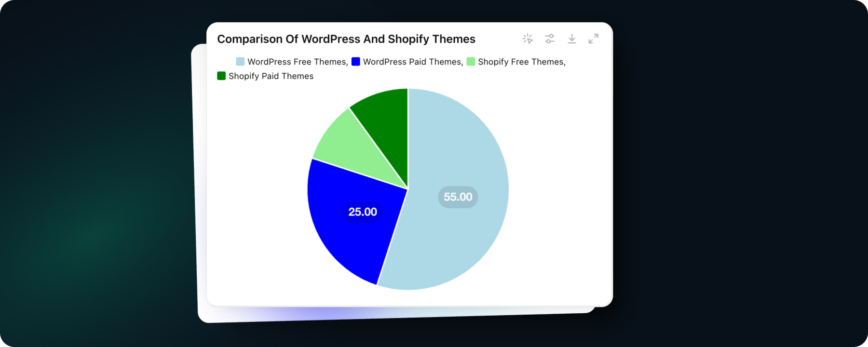Viewport: 868px width, 347px height.
Task: Toggle the Shopify Free Themes legend swatch
Action: click(471, 62)
